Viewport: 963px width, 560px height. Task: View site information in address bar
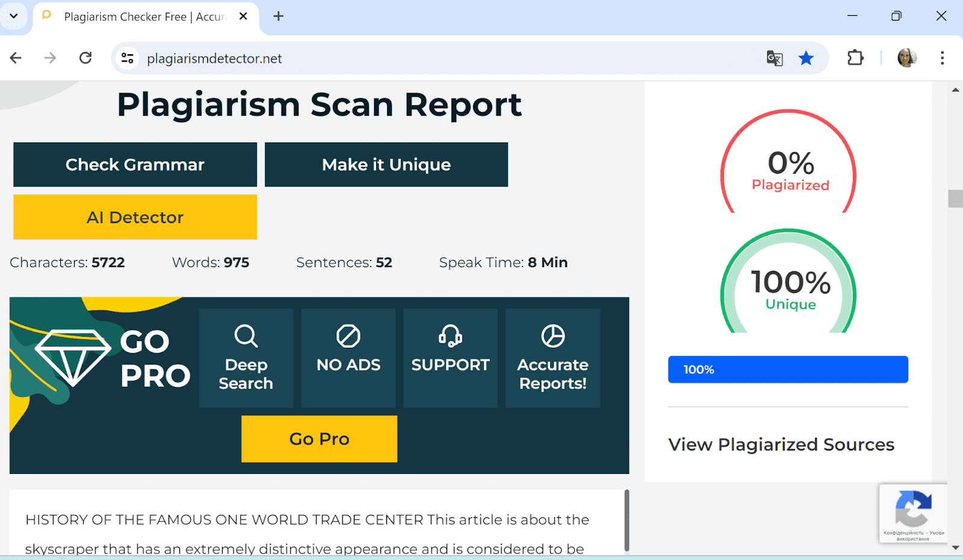coord(128,58)
